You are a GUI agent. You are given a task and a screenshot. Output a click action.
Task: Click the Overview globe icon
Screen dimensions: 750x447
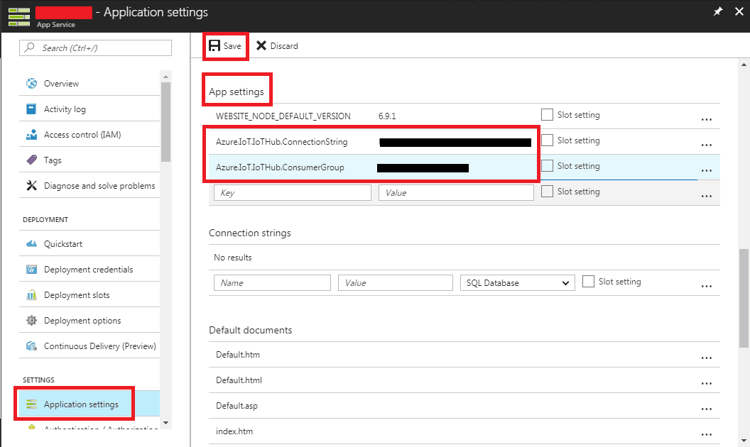click(32, 83)
